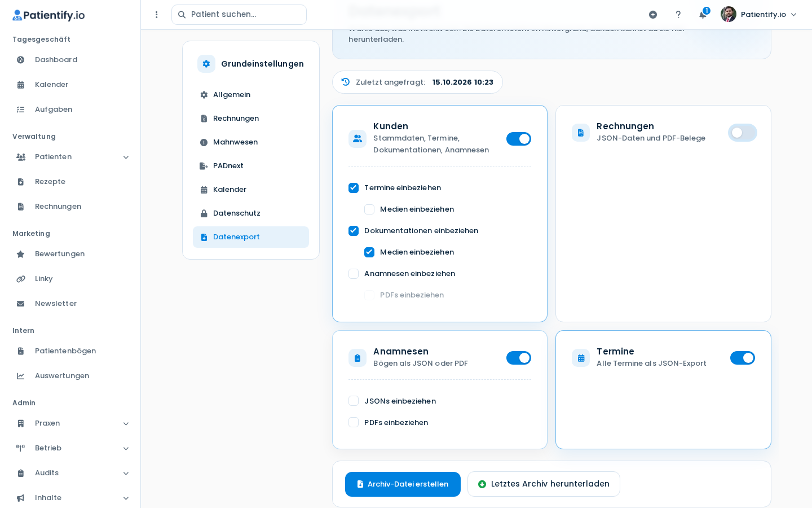Open the Patientify.io account dropdown
The height and width of the screenshot is (508, 812).
point(759,15)
